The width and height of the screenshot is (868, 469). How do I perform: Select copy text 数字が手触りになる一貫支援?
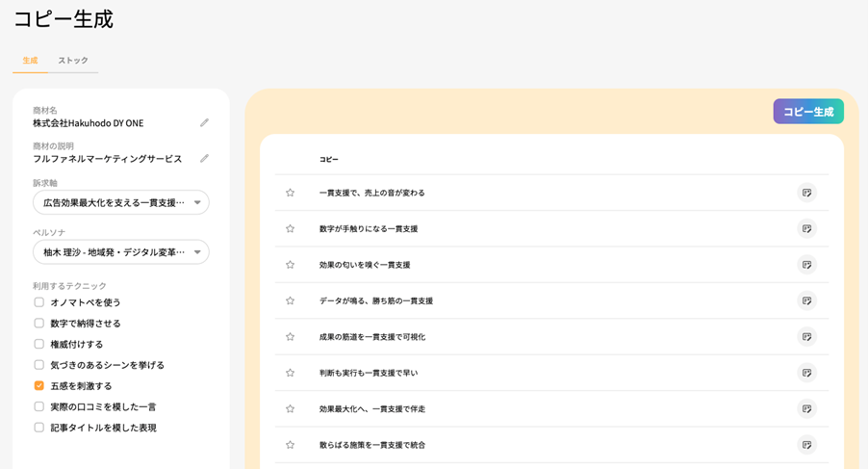(x=369, y=228)
